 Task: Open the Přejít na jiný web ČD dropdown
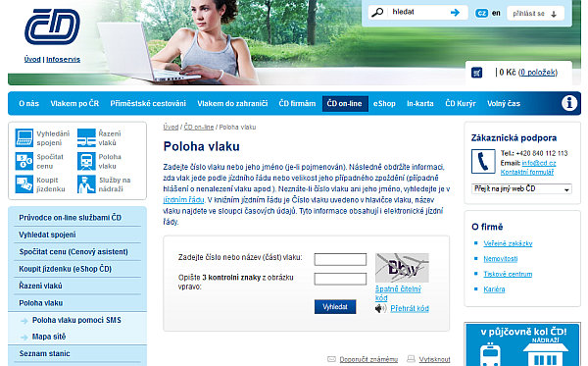521,188
